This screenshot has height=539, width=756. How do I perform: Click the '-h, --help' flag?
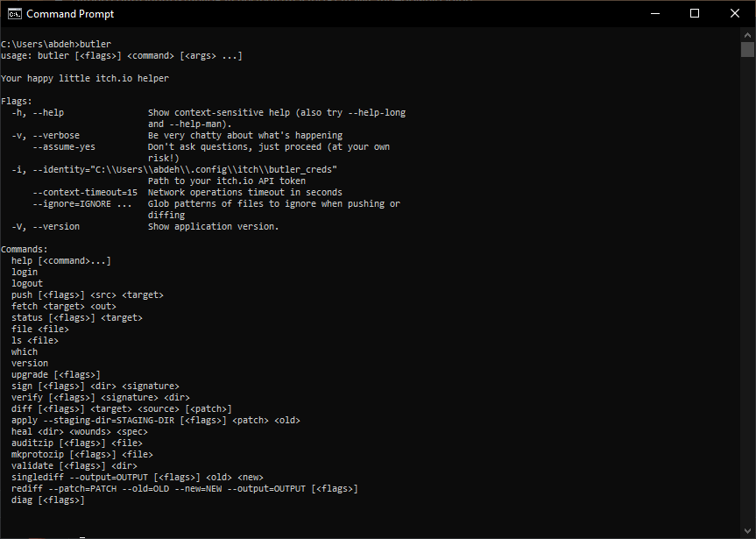coord(38,112)
